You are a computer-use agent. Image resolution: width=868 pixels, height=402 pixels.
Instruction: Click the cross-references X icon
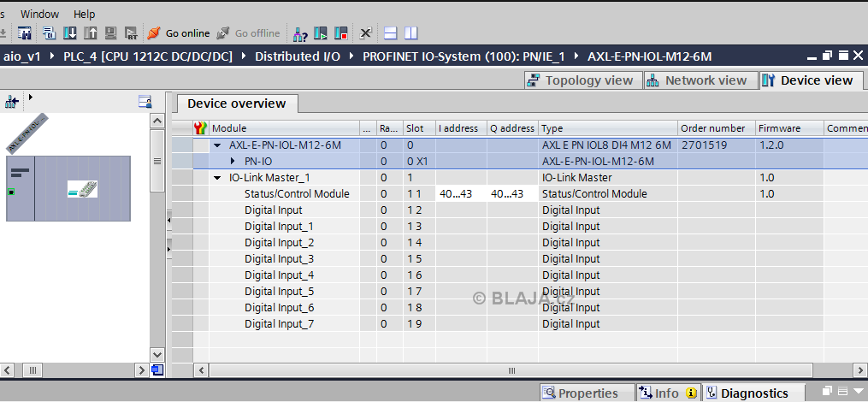(365, 33)
